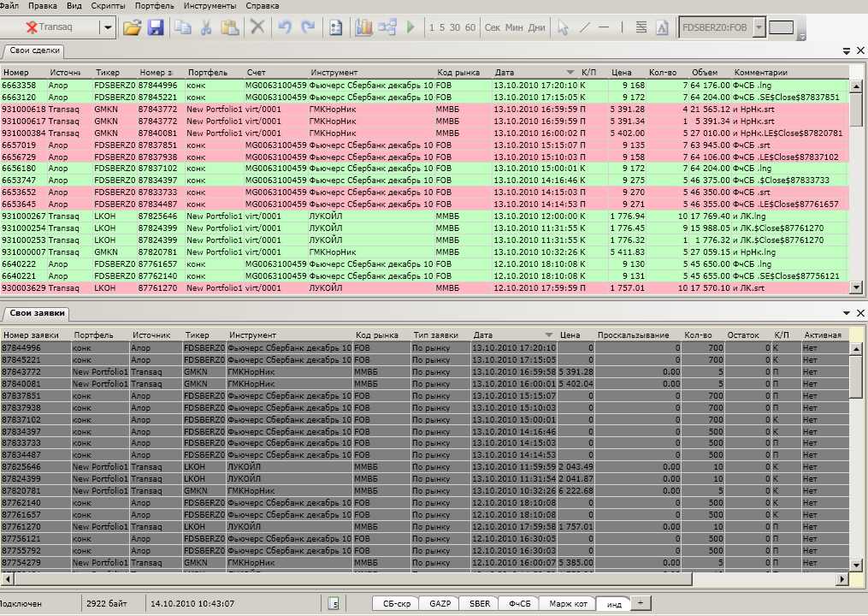Click the toolbar overflow arrow at the right end
Viewport: 868px width, 616px height.
[x=801, y=37]
